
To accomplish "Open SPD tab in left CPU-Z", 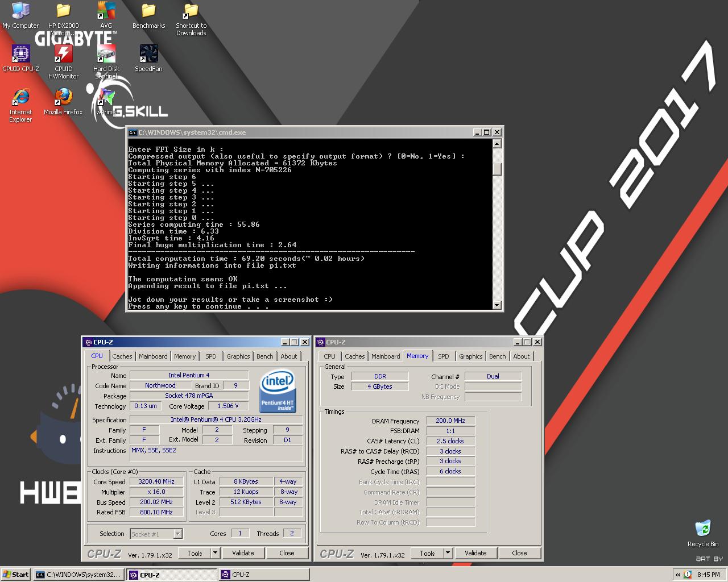I will (x=211, y=356).
